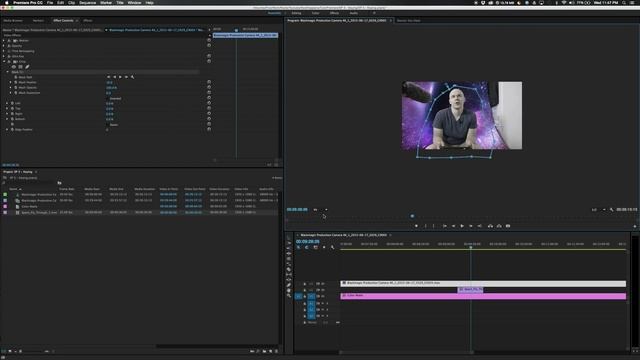The height and width of the screenshot is (360, 640).
Task: Expand the Mask Feather property
Action: click(x=11, y=82)
